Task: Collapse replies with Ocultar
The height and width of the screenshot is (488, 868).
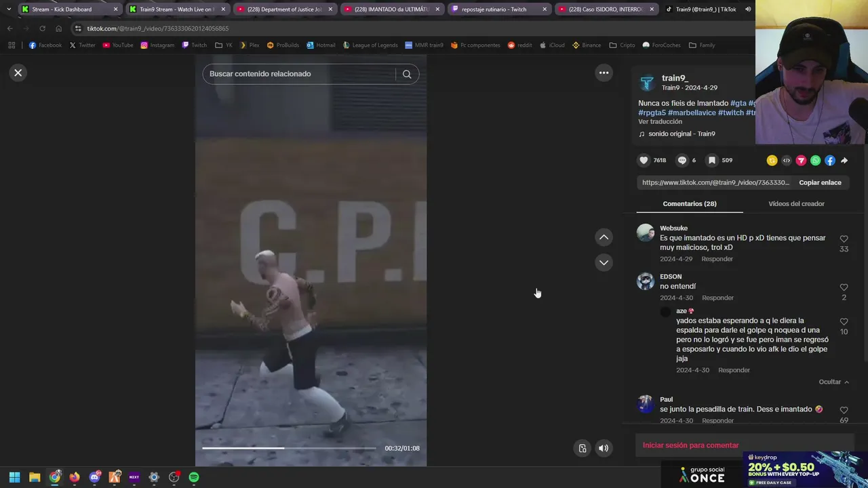Action: click(833, 382)
